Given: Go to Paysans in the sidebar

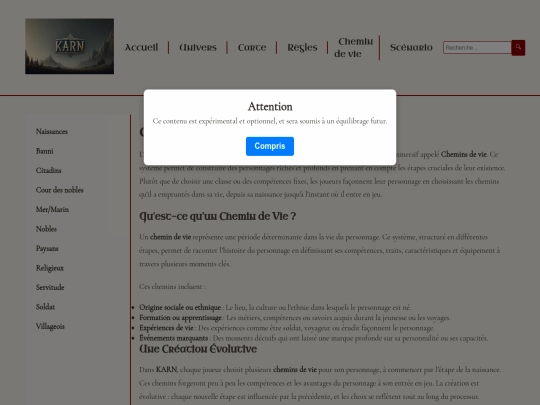Looking at the screenshot, I should coord(47,249).
